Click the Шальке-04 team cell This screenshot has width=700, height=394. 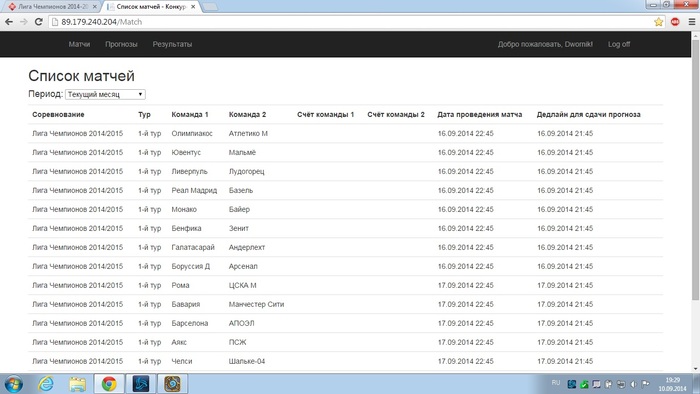247,361
